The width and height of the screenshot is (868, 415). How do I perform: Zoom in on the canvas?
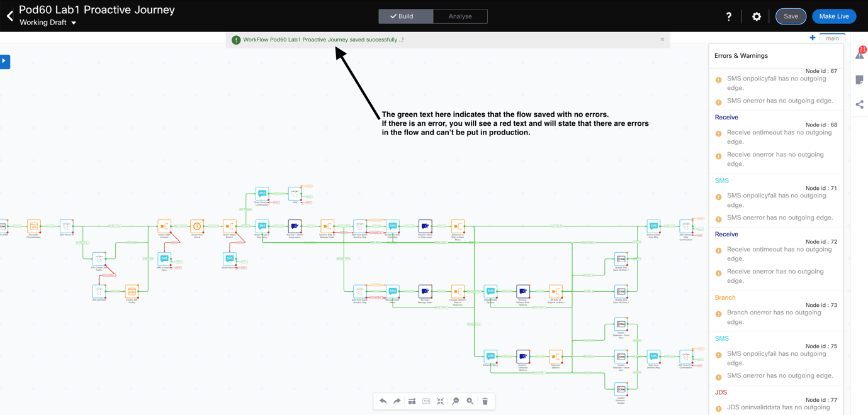(x=470, y=401)
